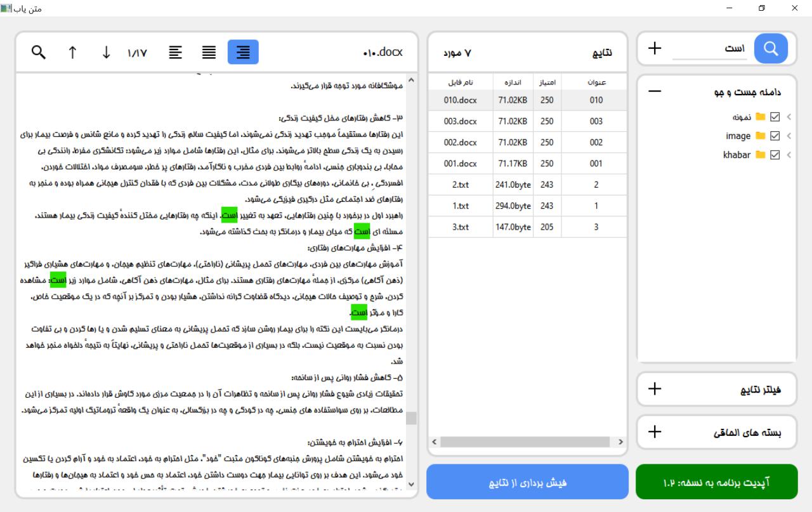Click the results horizontal scrollbar
Image resolution: width=812 pixels, height=512 pixels.
point(526,442)
